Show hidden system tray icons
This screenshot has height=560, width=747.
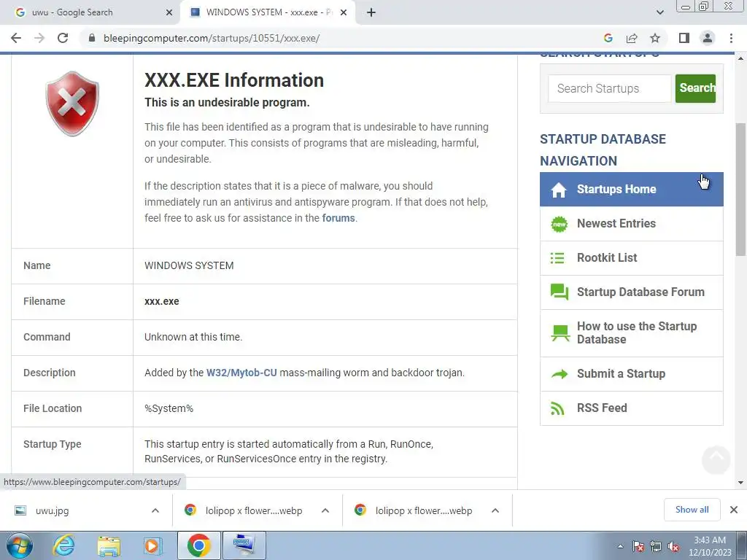pyautogui.click(x=620, y=546)
